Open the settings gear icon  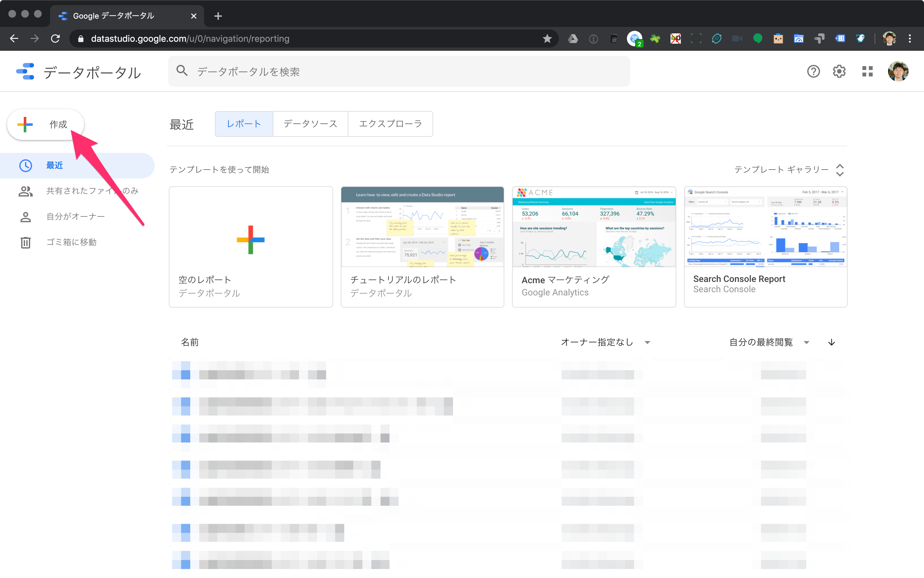coord(839,72)
